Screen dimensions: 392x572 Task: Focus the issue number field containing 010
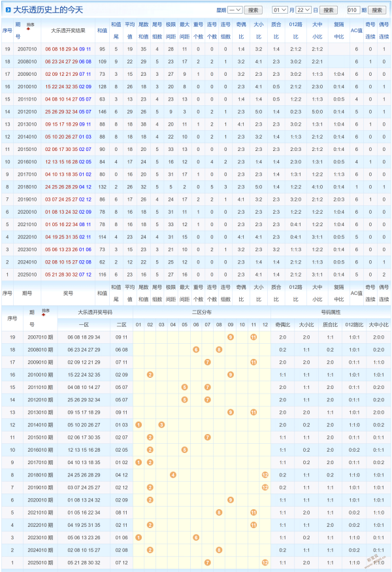(x=353, y=10)
